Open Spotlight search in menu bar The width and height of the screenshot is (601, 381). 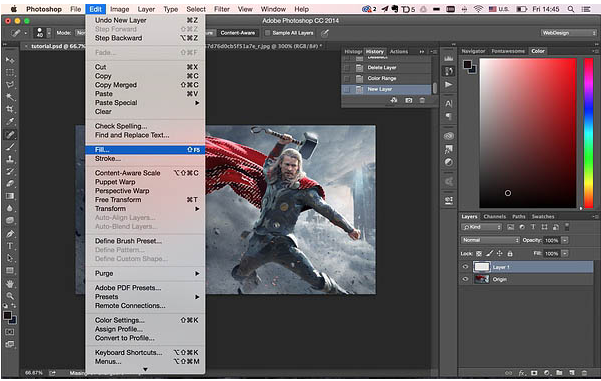[571, 9]
